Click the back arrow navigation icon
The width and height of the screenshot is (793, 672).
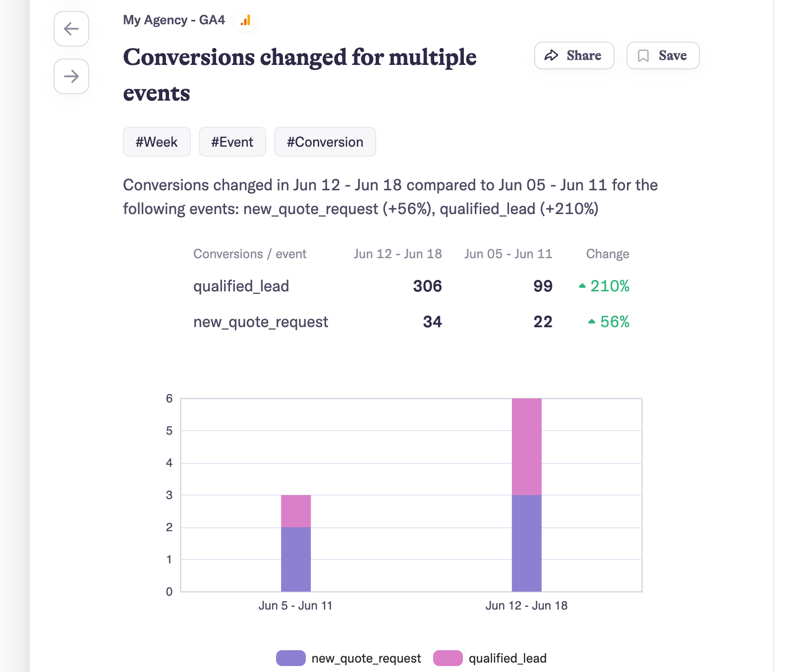(x=71, y=29)
